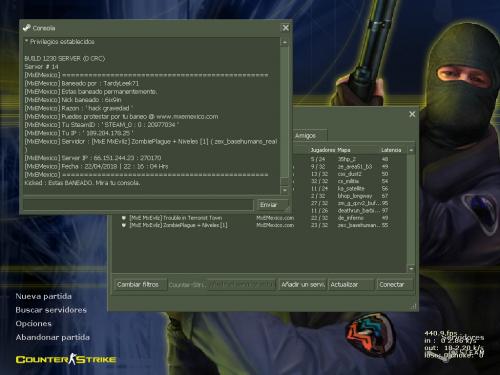Select Opciones in the main menu
This screenshot has width=500, height=375.
pos(34,324)
